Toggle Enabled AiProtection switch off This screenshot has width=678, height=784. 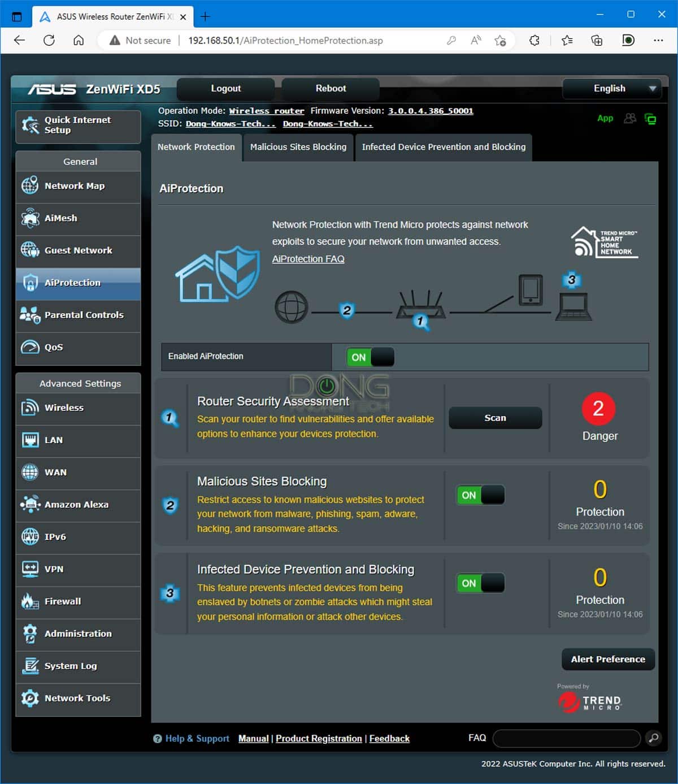[x=371, y=357]
